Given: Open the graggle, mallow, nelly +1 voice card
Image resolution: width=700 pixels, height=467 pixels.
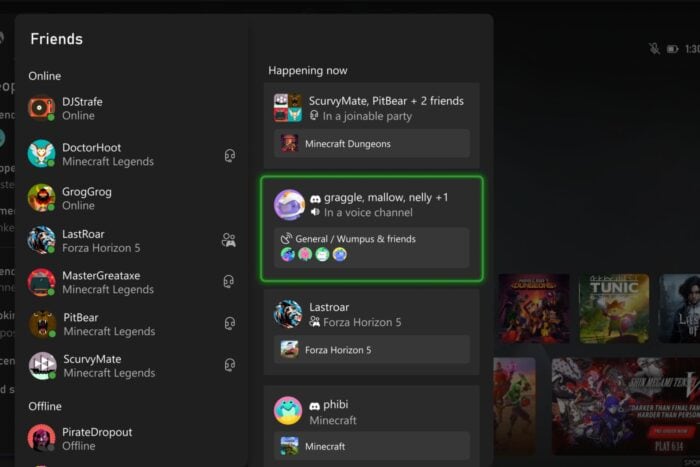Looking at the screenshot, I should click(371, 229).
